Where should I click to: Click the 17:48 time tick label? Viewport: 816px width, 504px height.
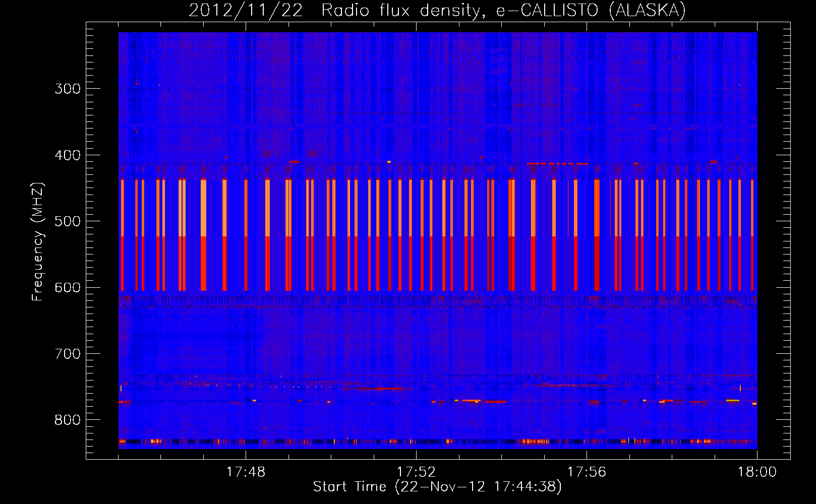[x=246, y=472]
